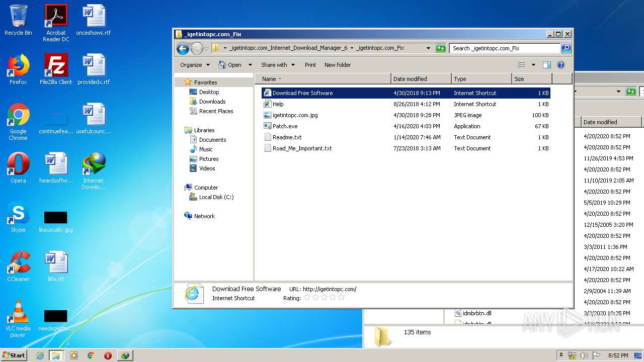Launch Acrobat Reader DC from the desktop
Viewport: 644px width, 362px height.
(x=56, y=23)
